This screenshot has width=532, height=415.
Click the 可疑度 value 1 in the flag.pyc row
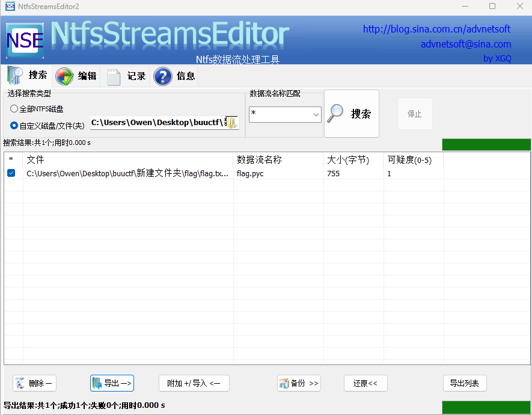tap(389, 173)
